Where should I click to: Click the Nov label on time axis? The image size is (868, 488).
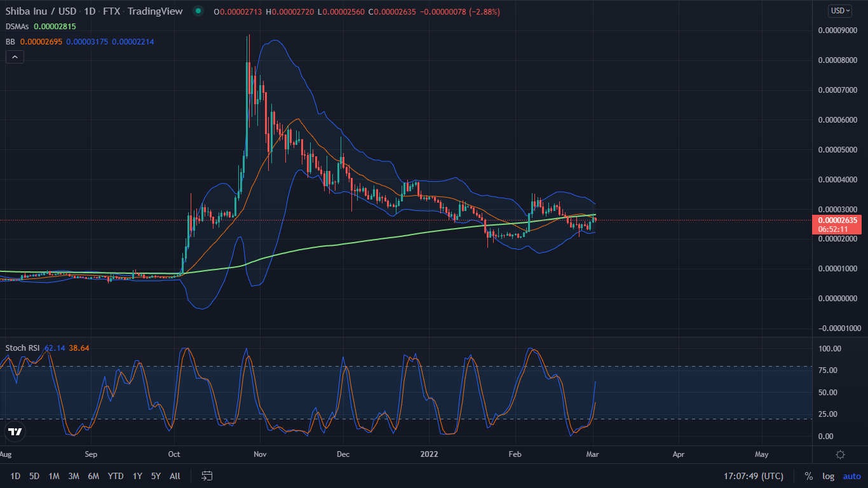click(260, 454)
